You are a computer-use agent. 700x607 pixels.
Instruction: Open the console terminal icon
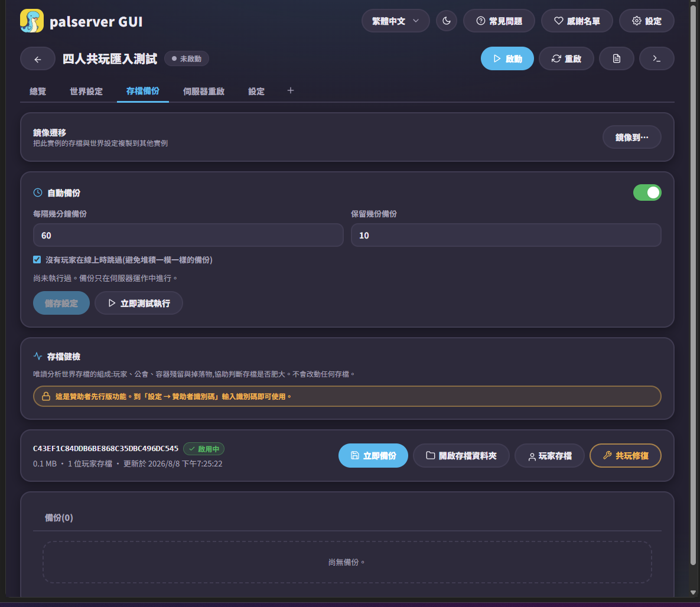pos(657,59)
